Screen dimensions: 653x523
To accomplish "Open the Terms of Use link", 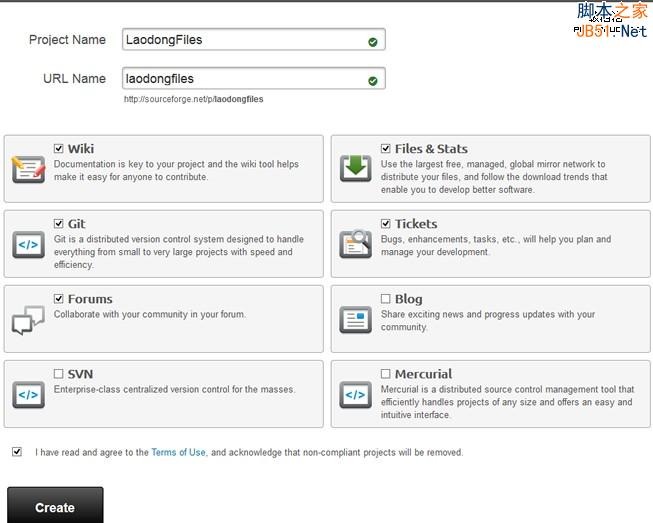I will tap(178, 453).
